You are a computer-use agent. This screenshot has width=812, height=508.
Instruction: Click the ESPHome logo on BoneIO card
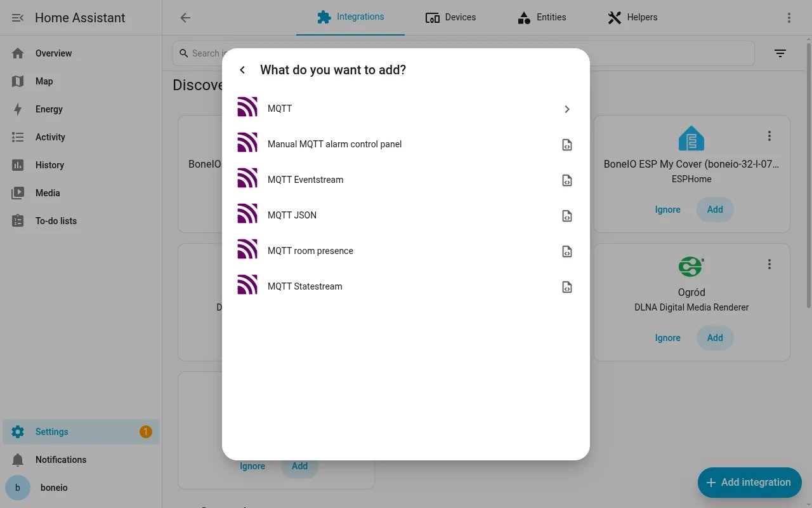[x=691, y=138]
